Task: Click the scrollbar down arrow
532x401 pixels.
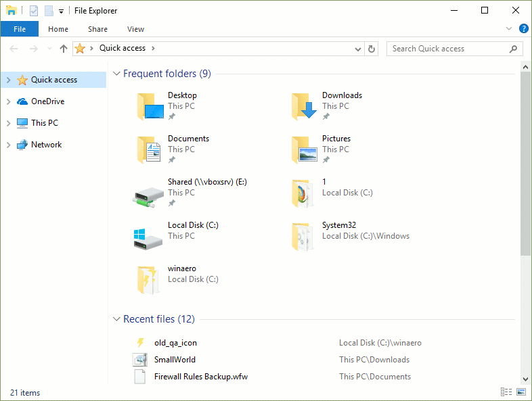Action: 525,379
